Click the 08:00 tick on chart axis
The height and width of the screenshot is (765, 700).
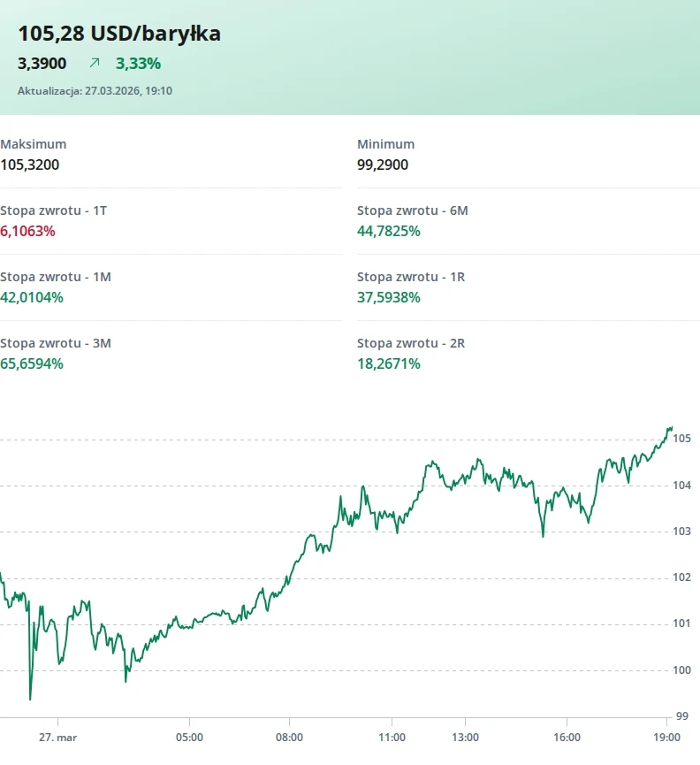point(290,738)
